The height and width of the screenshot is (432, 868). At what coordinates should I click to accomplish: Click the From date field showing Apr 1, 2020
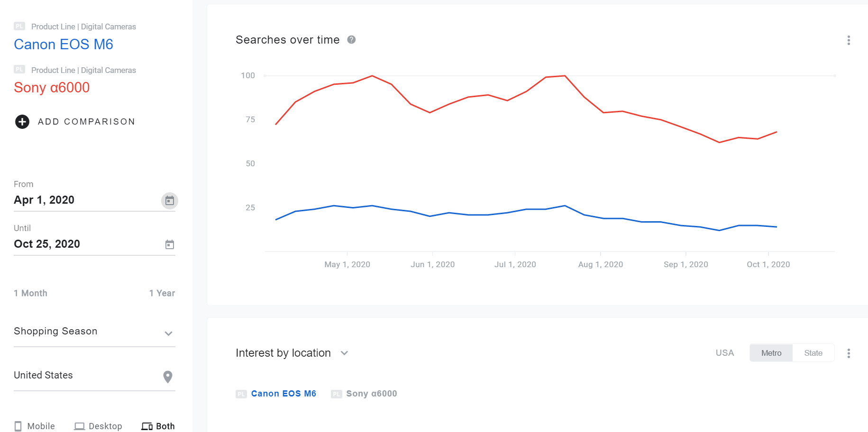pos(44,199)
